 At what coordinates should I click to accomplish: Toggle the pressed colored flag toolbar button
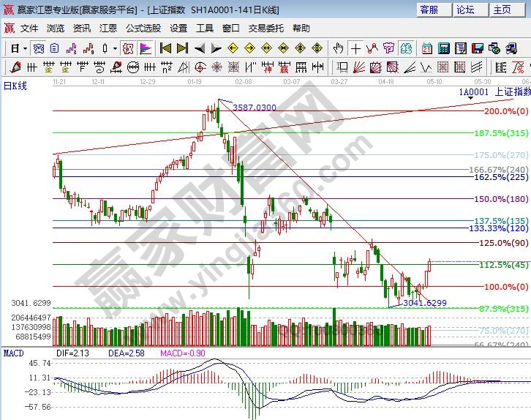pos(145,48)
